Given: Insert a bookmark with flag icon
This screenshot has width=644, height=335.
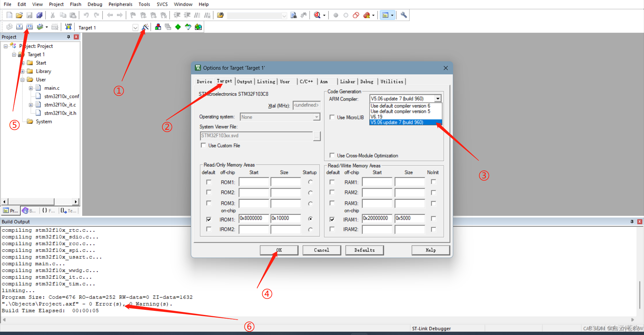Looking at the screenshot, I should pos(133,15).
